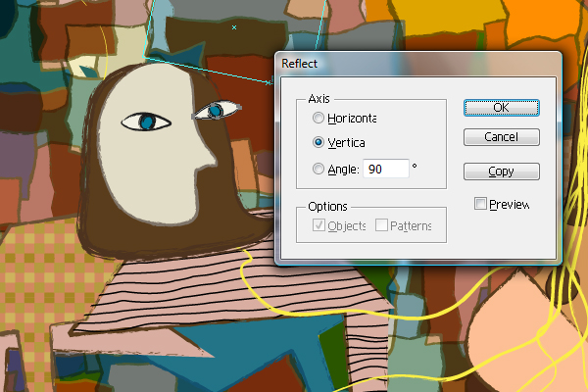Select the Vertical axis radio button
Screen dimensions: 588x392
(318, 142)
